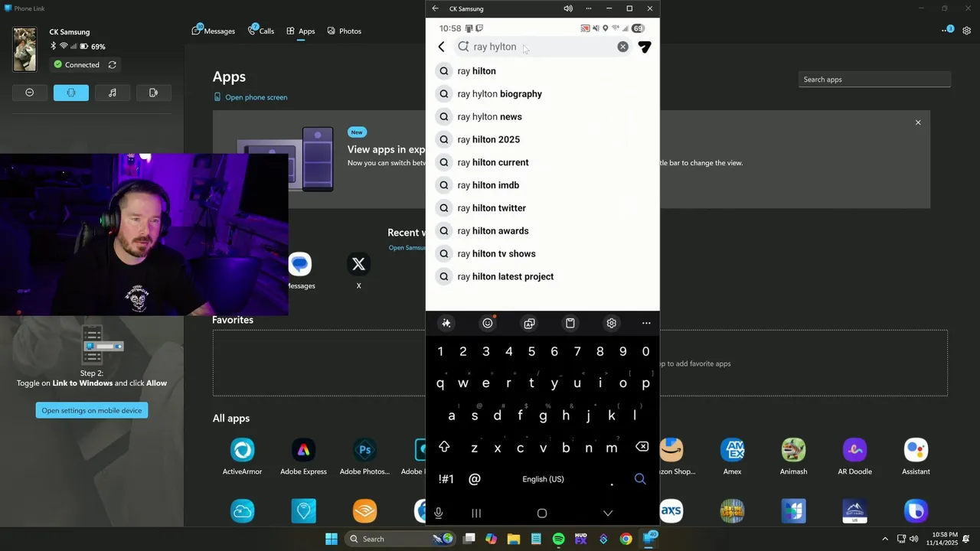980x551 pixels.
Task: Tap the keyboard voice input microphone
Action: click(438, 514)
